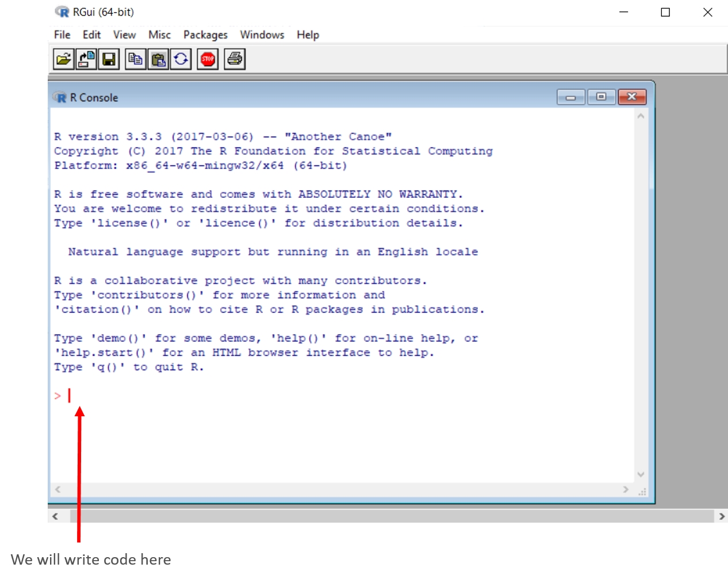This screenshot has height=579, width=728.
Task: Open the File menu
Action: point(62,34)
